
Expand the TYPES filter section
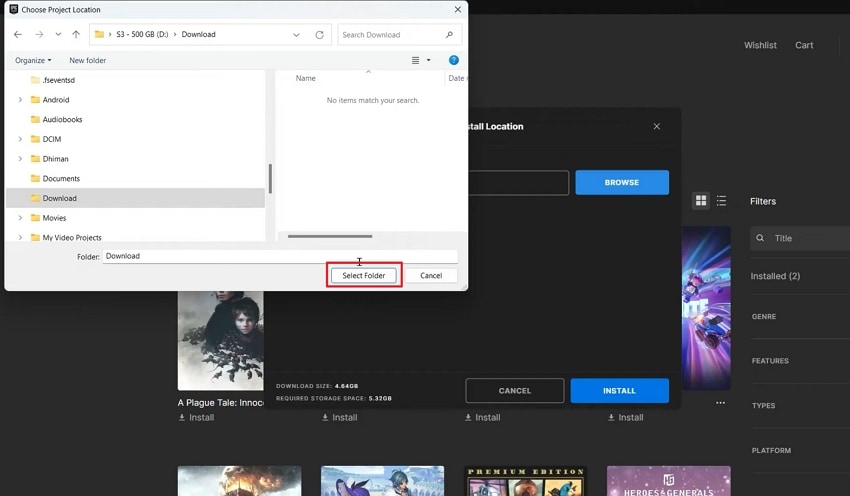763,405
